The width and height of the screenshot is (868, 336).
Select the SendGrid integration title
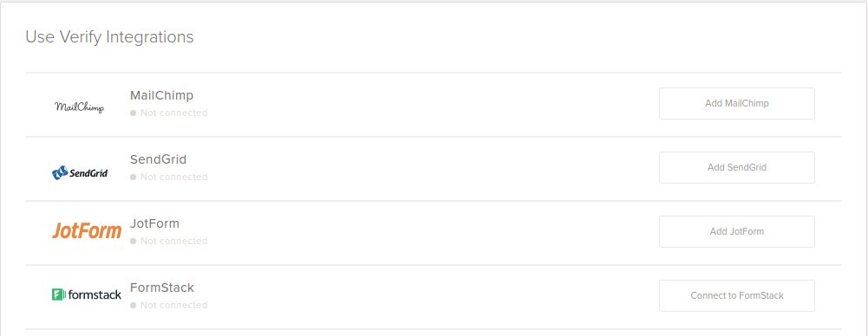[x=159, y=159]
